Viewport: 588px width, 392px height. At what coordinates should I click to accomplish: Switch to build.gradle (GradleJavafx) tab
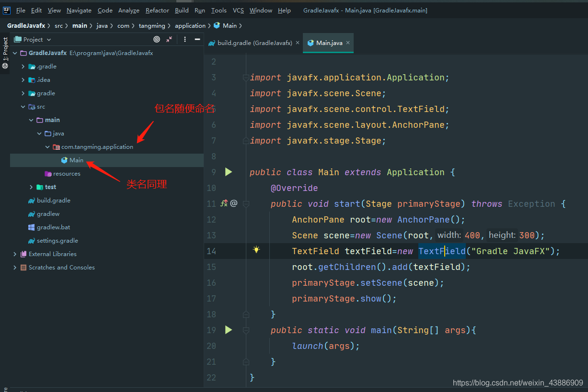point(254,43)
